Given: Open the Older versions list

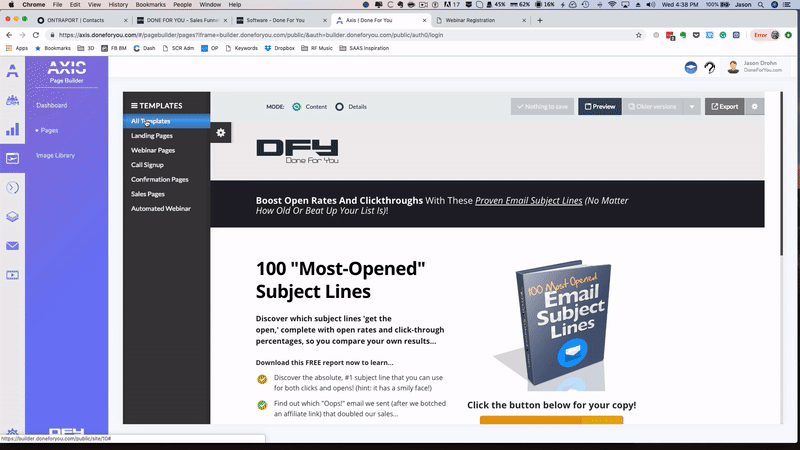Looking at the screenshot, I should click(x=653, y=107).
